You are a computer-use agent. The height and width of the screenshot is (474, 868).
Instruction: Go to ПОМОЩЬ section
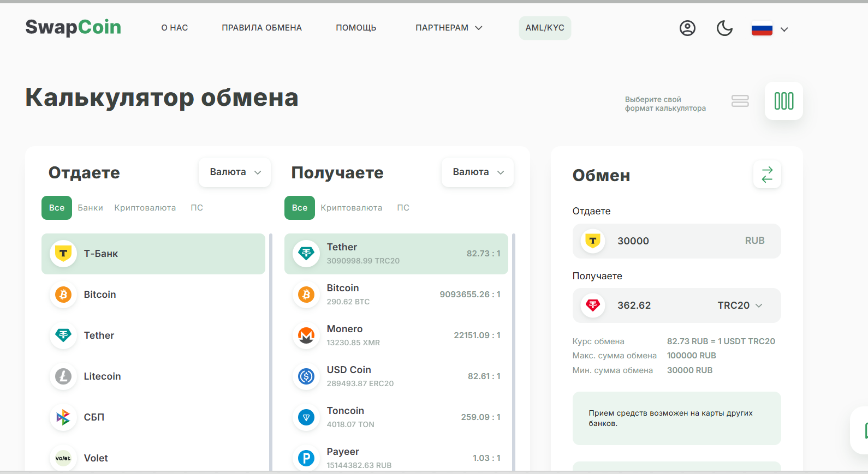pos(356,28)
